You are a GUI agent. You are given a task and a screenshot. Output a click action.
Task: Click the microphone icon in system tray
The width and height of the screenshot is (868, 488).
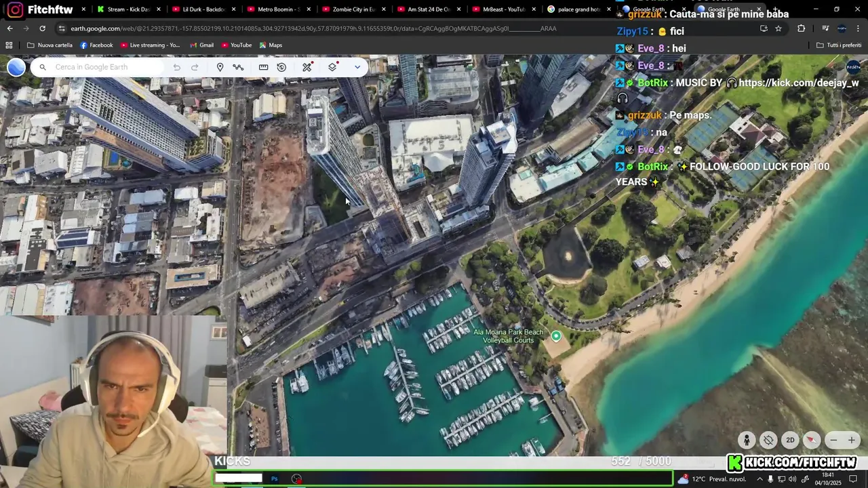(x=770, y=479)
